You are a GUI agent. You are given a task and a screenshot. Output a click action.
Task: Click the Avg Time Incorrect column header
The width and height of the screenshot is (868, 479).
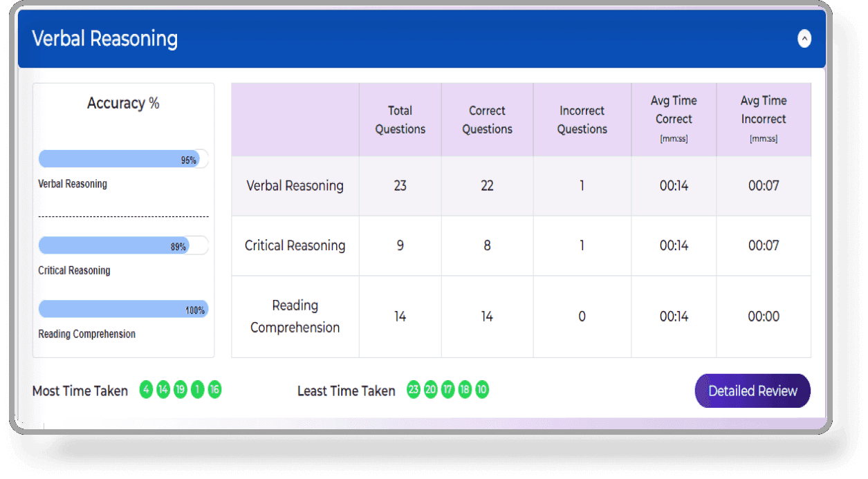pos(764,120)
